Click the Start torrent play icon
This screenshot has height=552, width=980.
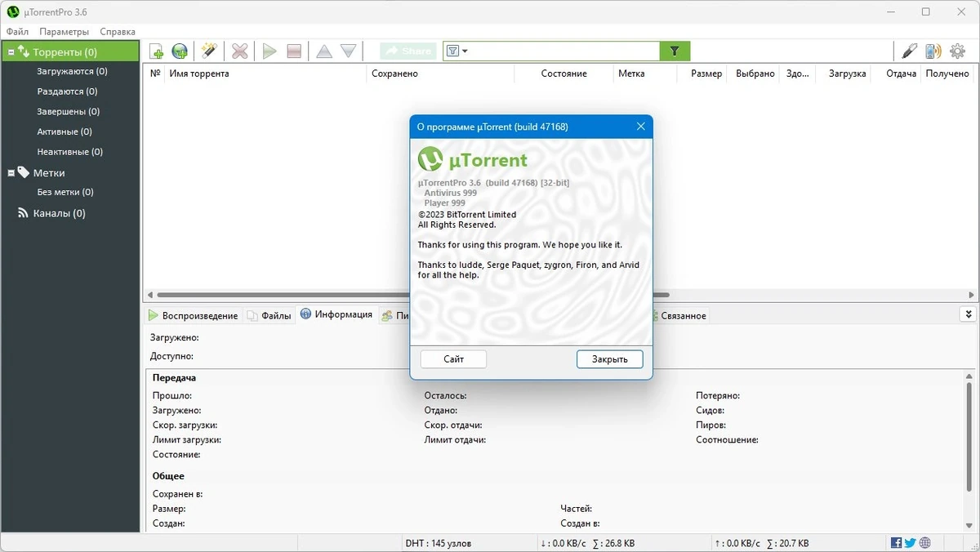[x=269, y=51]
